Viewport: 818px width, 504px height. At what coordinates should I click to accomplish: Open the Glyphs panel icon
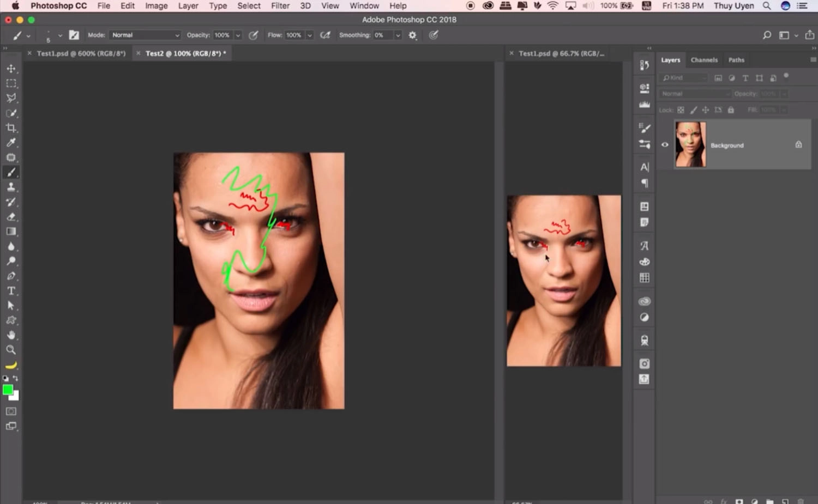coord(645,246)
